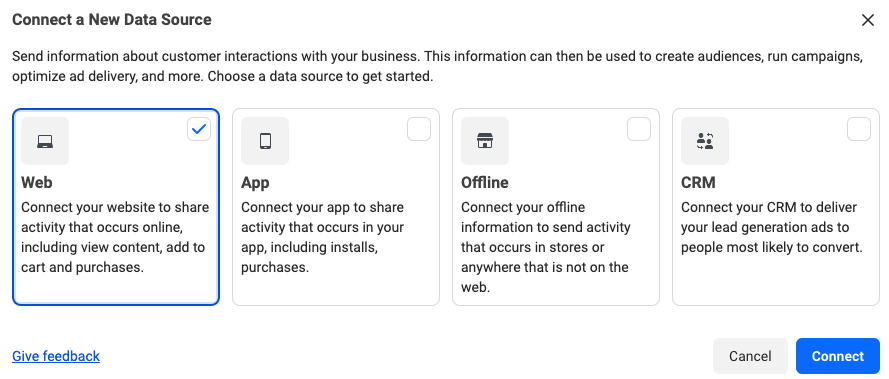Select the Web card title

point(37,183)
